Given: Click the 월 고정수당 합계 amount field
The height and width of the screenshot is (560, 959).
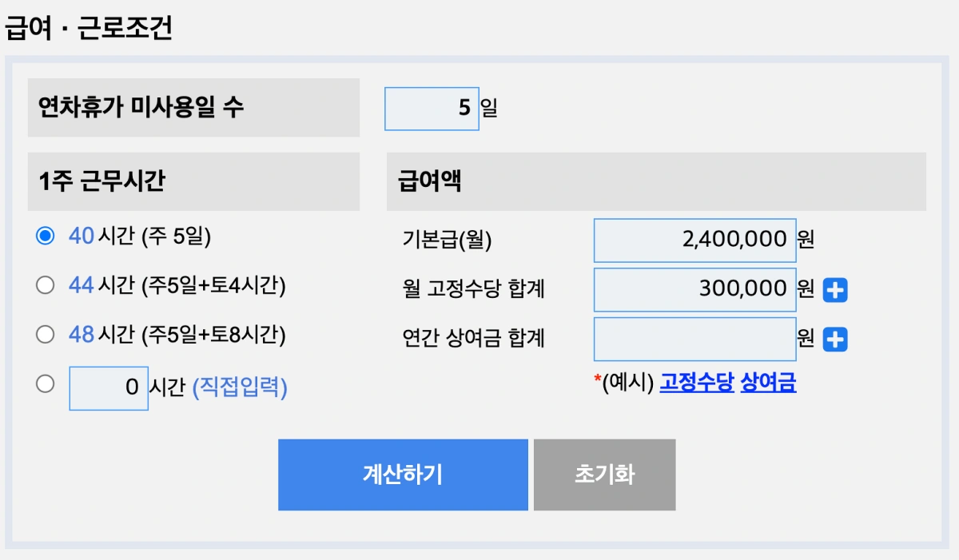Looking at the screenshot, I should click(x=695, y=289).
